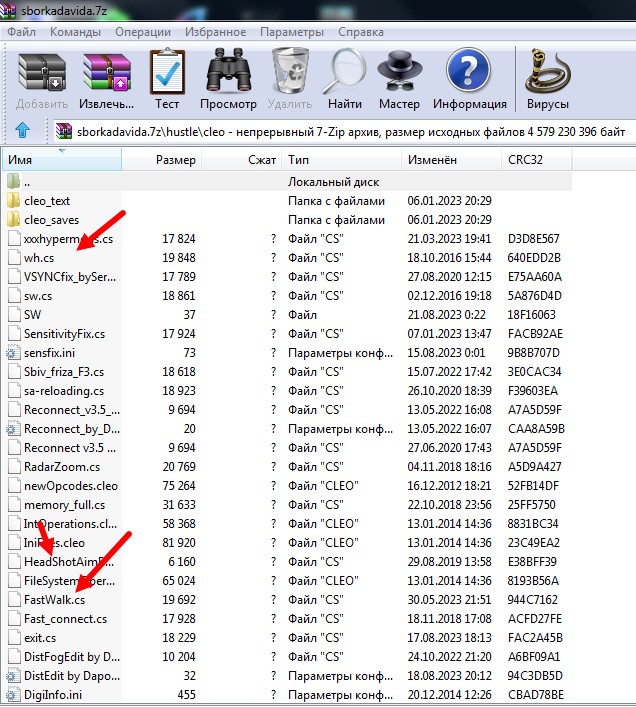The height and width of the screenshot is (707, 636).
Task: Sort list by Имя column header
Action: 21,160
